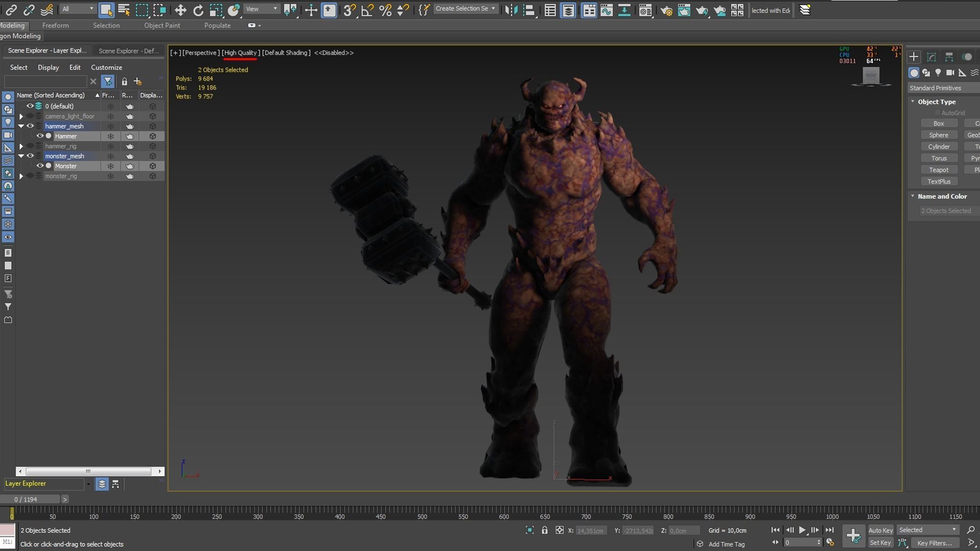Open the Create Selection Set dropdown
The width and height of the screenshot is (980, 551).
(x=465, y=9)
